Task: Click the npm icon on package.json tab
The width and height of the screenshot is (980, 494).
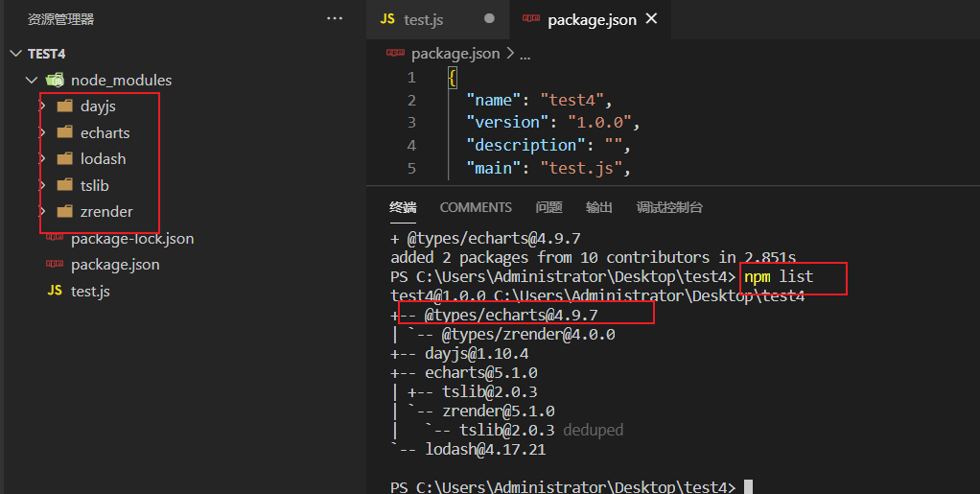Action: 528,19
